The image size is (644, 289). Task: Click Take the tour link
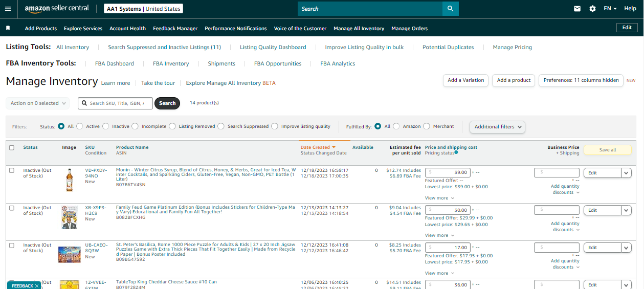(158, 83)
